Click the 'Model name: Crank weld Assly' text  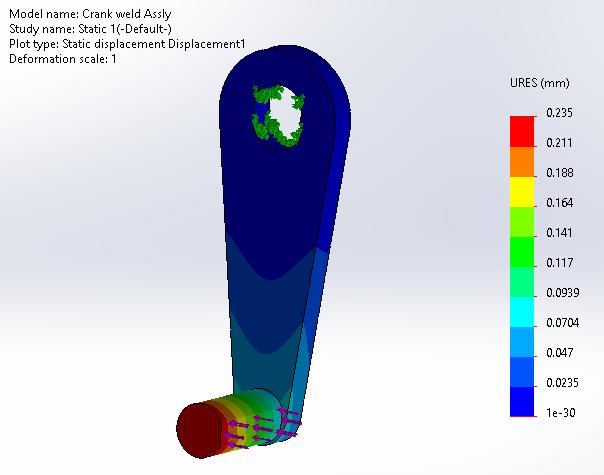click(90, 14)
